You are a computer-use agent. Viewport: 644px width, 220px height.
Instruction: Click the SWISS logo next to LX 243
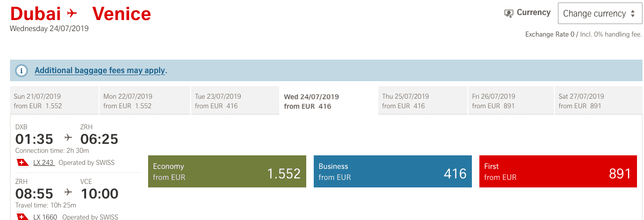23,162
